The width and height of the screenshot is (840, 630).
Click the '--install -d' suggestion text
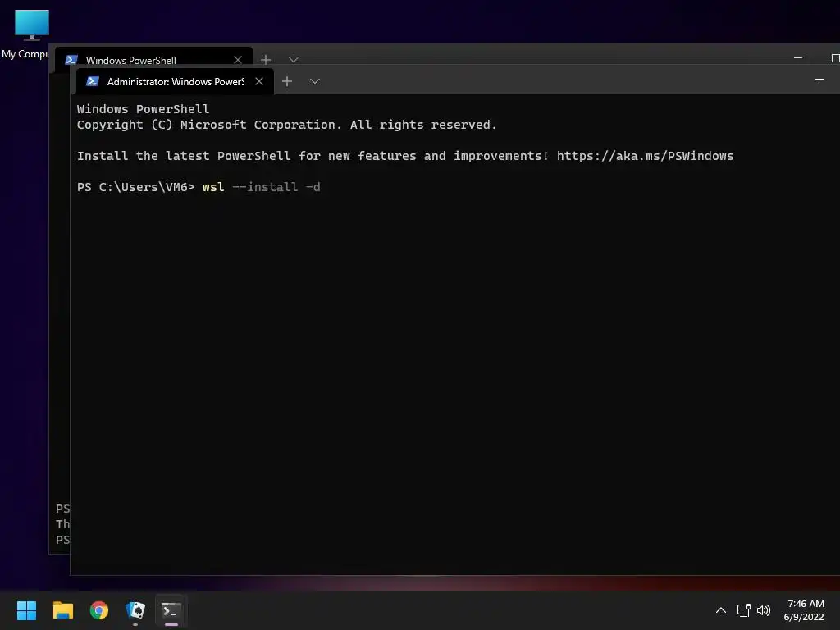pos(276,187)
